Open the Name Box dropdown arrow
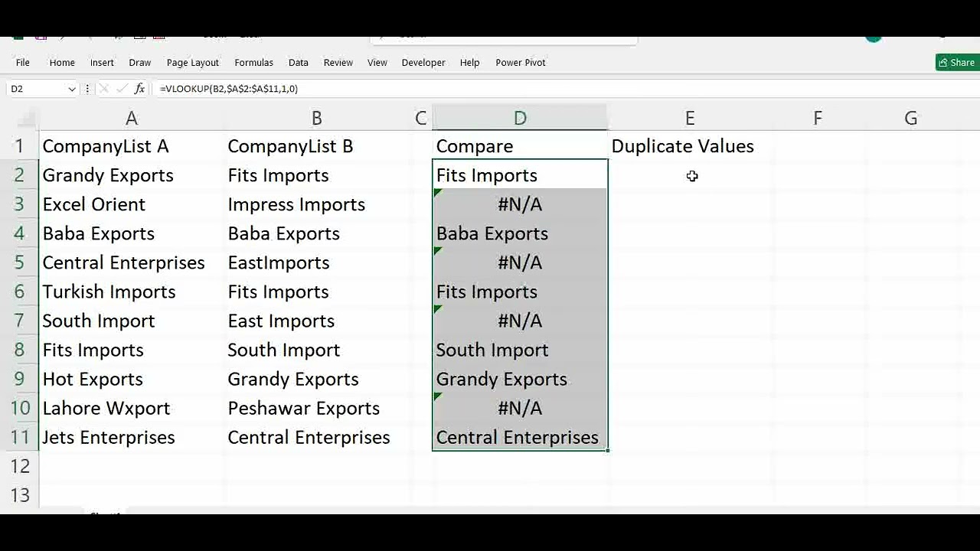The image size is (980, 551). 72,89
